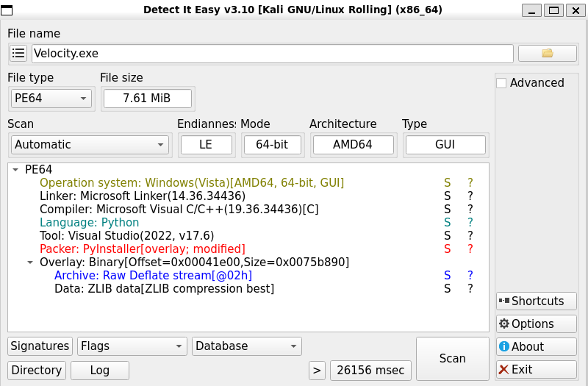Select the Archive Raw Deflate stream entry
588x386 pixels.
point(153,276)
